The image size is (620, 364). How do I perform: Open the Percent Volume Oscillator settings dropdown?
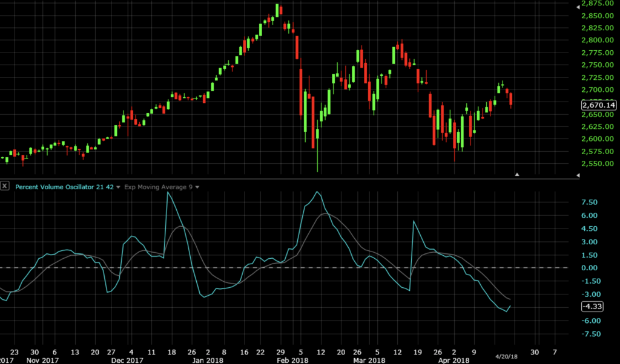(119, 187)
